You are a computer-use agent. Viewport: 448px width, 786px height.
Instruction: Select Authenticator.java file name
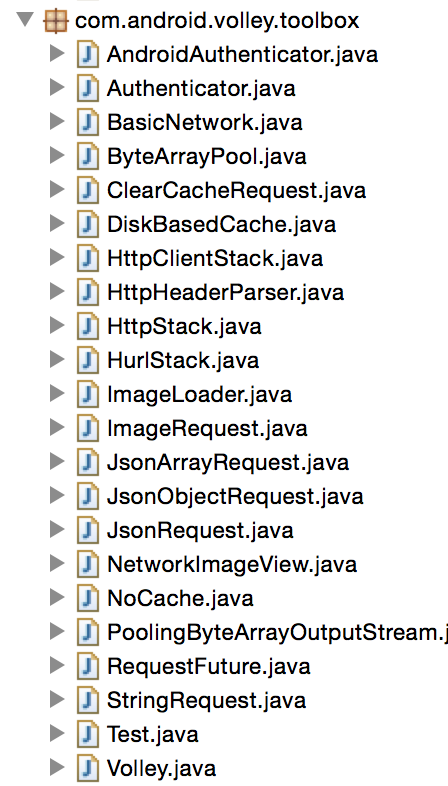[201, 88]
